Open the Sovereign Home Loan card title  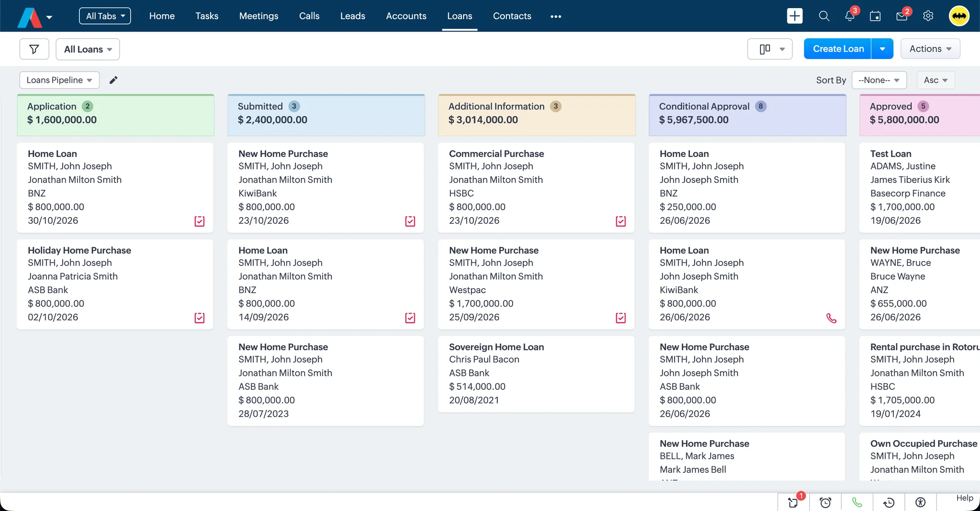tap(496, 347)
